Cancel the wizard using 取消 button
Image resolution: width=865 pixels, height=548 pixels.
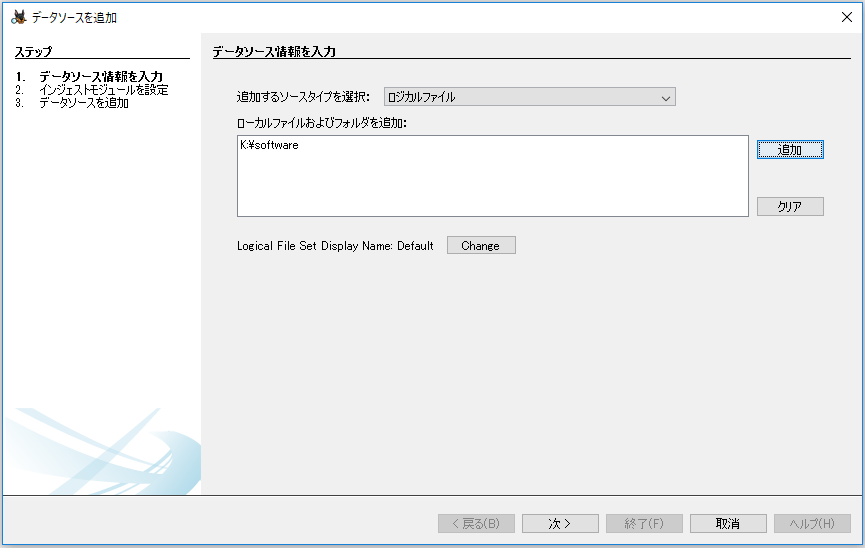click(x=728, y=523)
